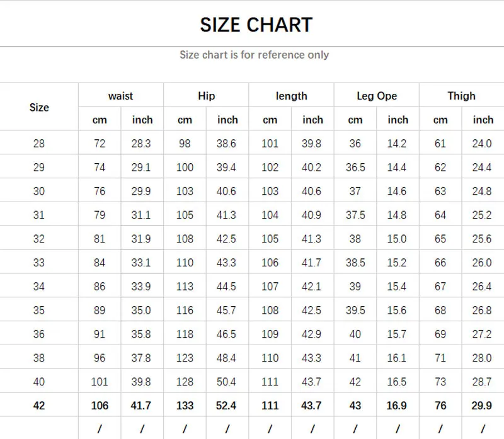
Task: Select the Leg Ope column header
Action: pos(376,96)
